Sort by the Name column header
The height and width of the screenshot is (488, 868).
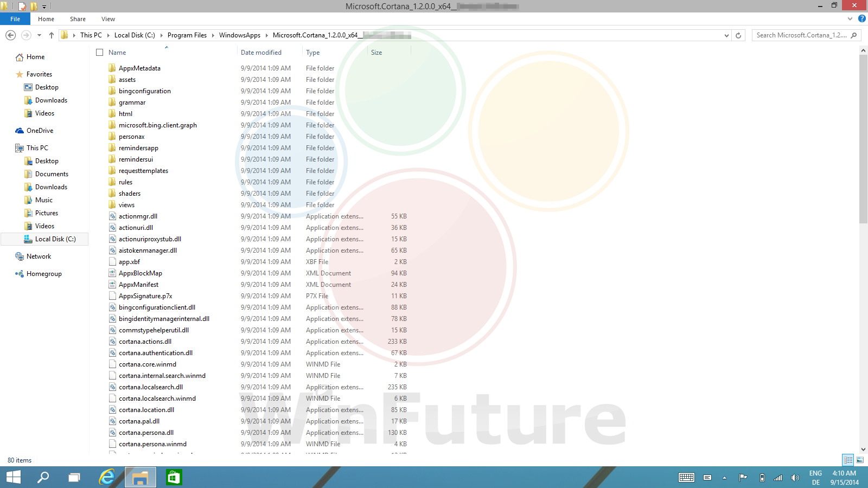(117, 53)
